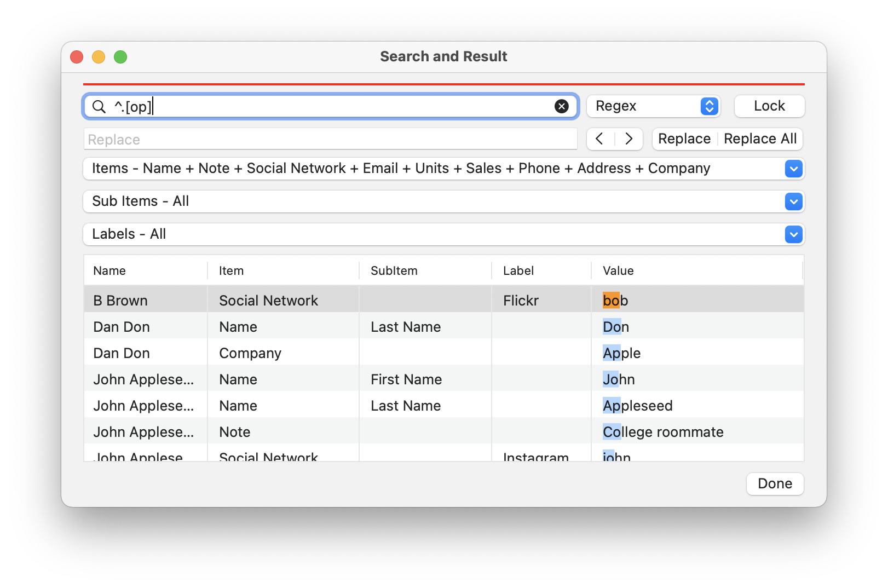Expand the Sub Items filter dropdown
This screenshot has height=588, width=888.
tap(793, 201)
